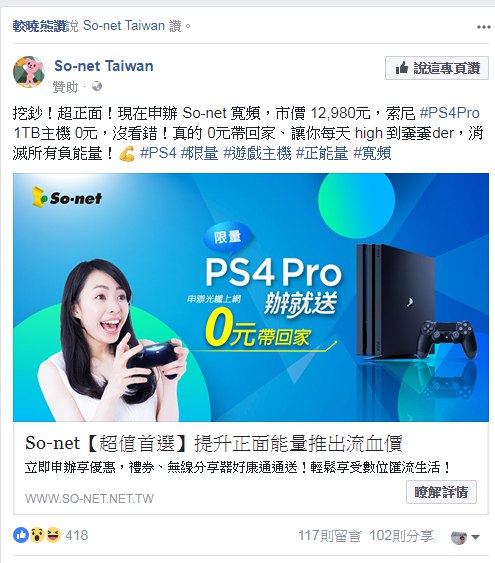Screen dimensions: 495x563
Task: Open the comment-as profile selector dropdown arrow
Action: (476, 538)
